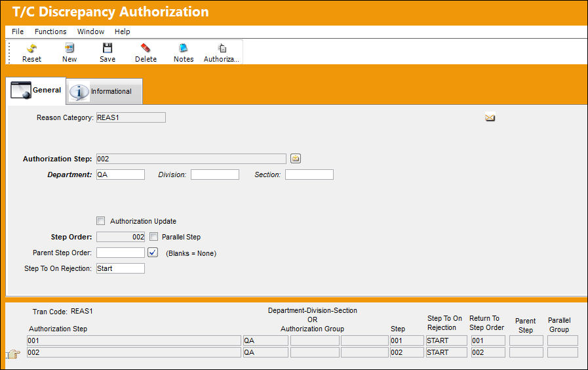Switch to the Informational tab
588x370 pixels.
pos(104,91)
